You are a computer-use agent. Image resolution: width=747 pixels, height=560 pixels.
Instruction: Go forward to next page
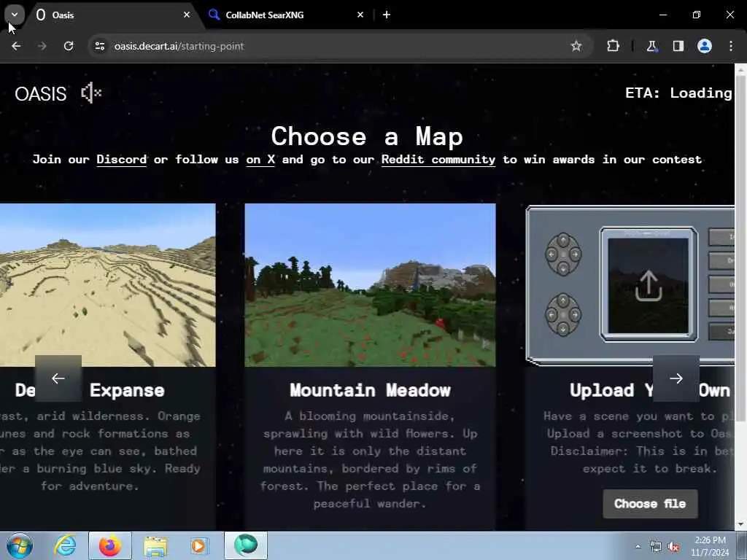tap(42, 46)
